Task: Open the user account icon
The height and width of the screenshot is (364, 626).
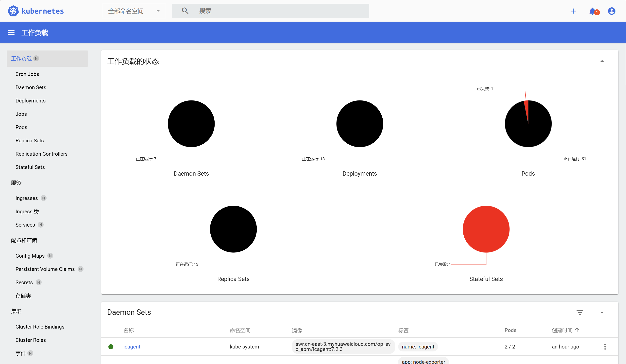Action: tap(611, 11)
